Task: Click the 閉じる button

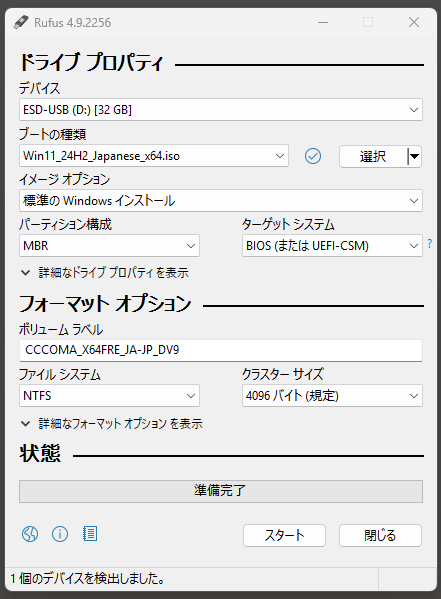Action: [380, 535]
